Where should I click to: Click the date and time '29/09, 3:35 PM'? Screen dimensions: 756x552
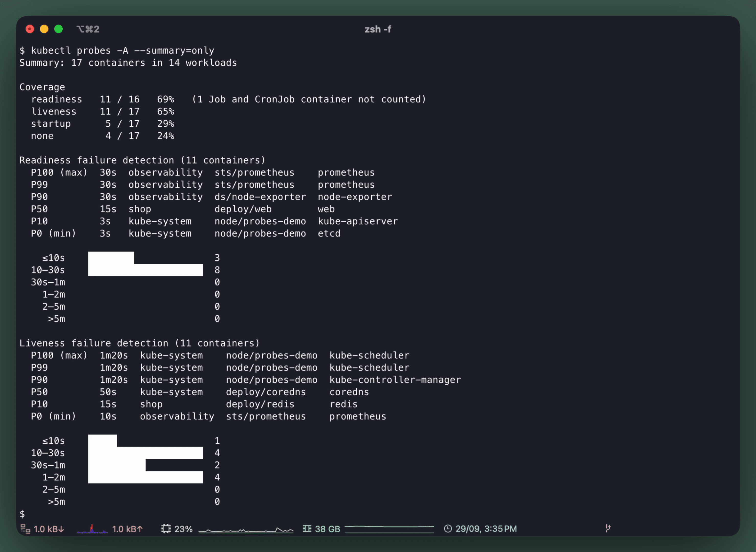pos(486,528)
